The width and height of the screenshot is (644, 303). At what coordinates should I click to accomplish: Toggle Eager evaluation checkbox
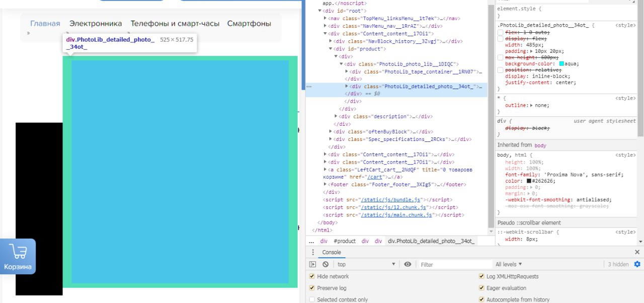(x=481, y=288)
